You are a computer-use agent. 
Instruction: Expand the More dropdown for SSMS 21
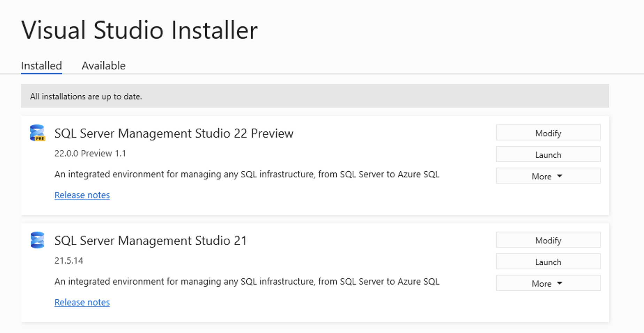tap(548, 283)
